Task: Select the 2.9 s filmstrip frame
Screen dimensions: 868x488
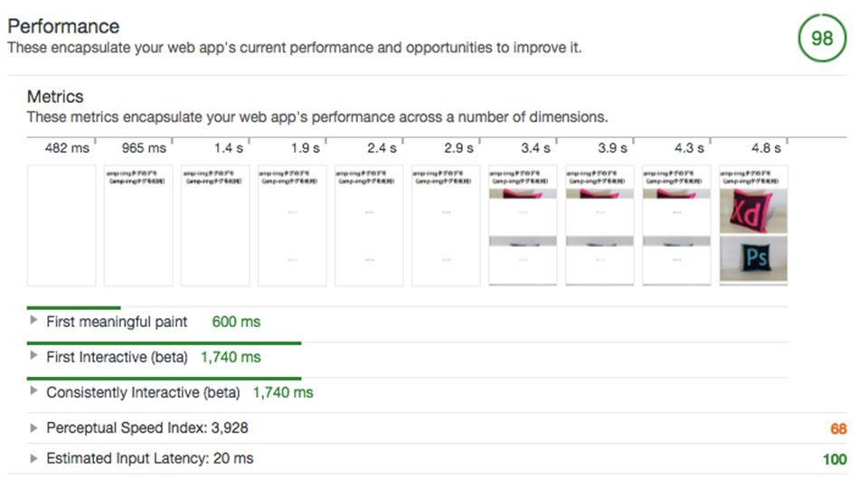Action: pos(446,225)
